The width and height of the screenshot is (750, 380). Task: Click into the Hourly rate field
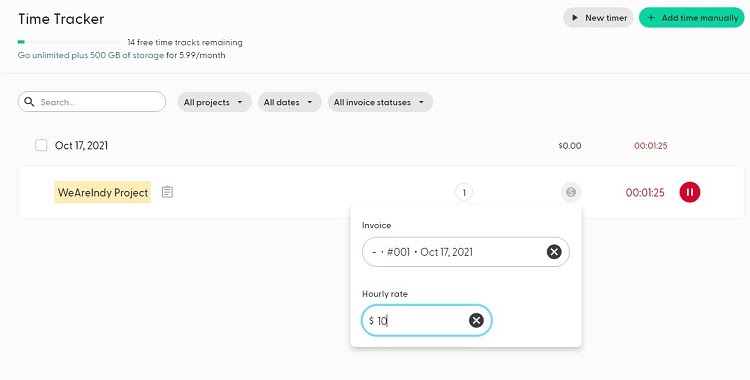(x=426, y=320)
